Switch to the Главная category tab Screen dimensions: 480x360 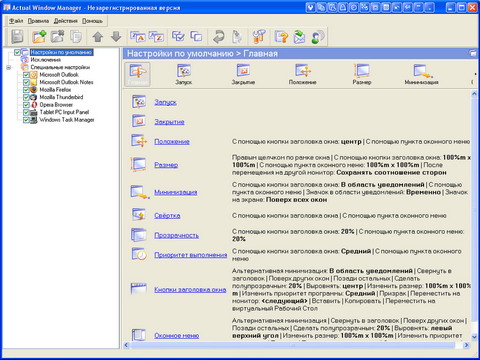click(x=138, y=74)
